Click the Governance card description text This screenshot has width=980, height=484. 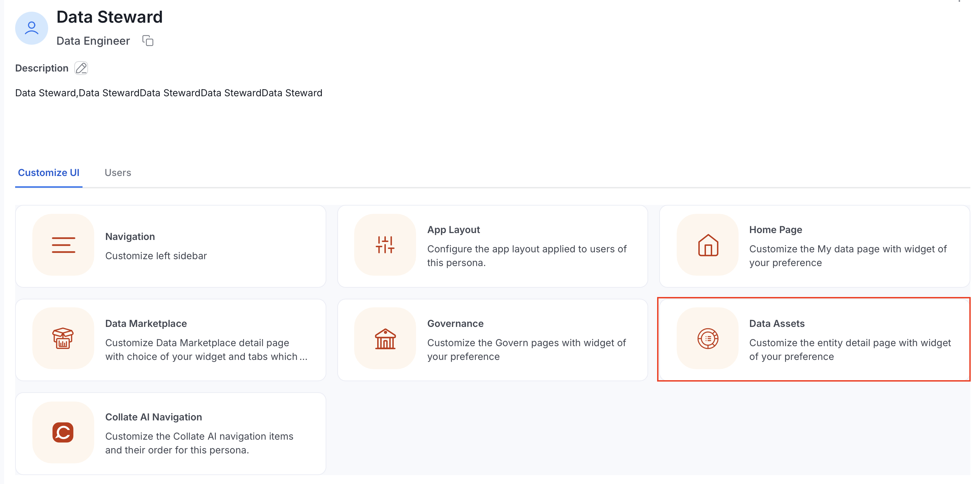tap(526, 350)
